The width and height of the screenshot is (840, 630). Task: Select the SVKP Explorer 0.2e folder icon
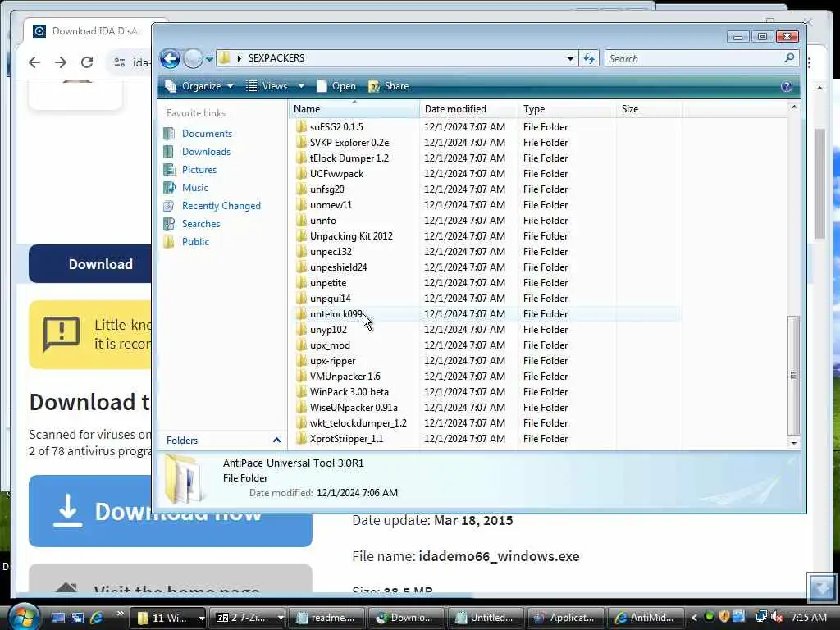[302, 142]
